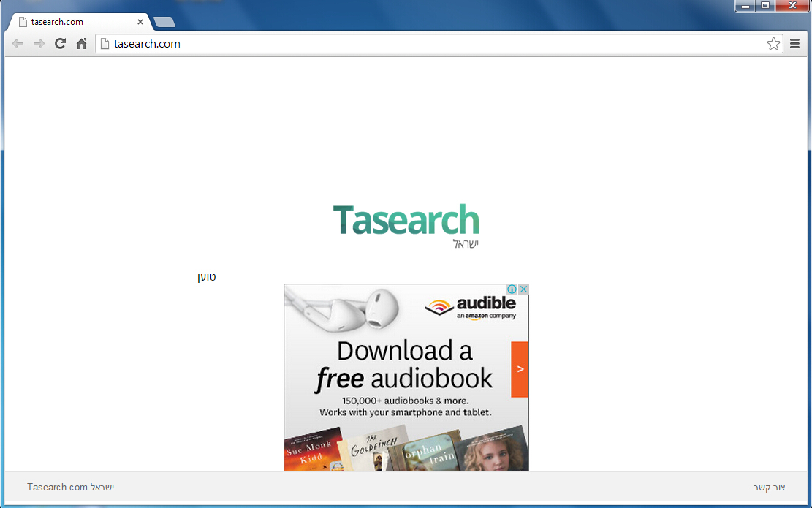Maximize the browser window
812x508 pixels.
click(x=765, y=6)
